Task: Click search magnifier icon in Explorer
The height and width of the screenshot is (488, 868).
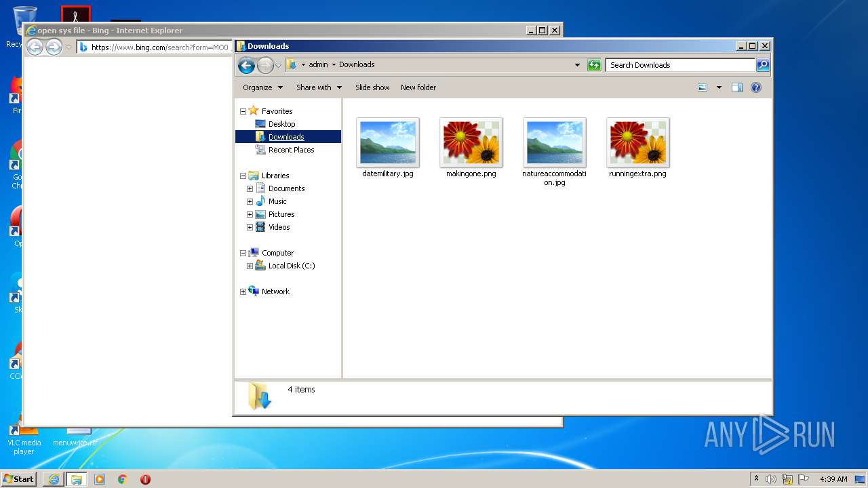Action: [763, 65]
